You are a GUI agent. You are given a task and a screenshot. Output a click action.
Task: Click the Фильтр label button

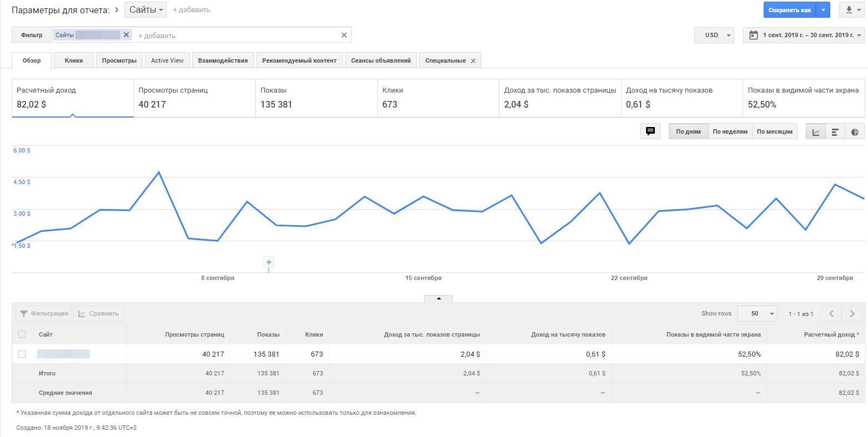32,35
